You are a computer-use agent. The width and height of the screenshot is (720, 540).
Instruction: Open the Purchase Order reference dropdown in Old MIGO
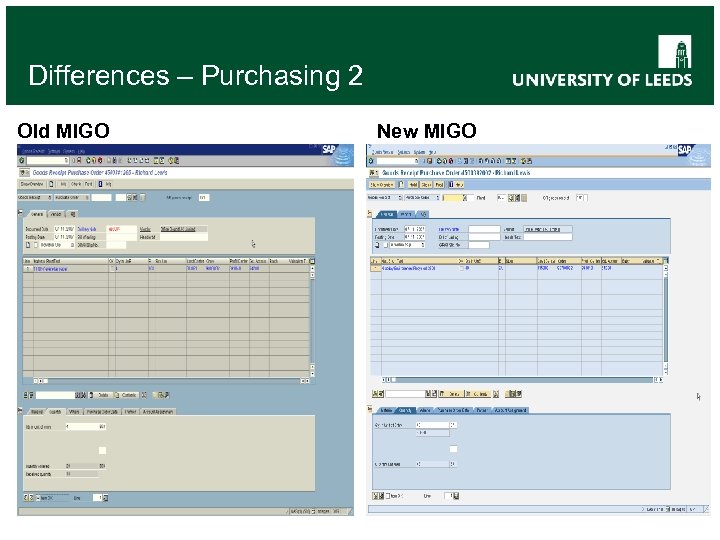(87, 197)
